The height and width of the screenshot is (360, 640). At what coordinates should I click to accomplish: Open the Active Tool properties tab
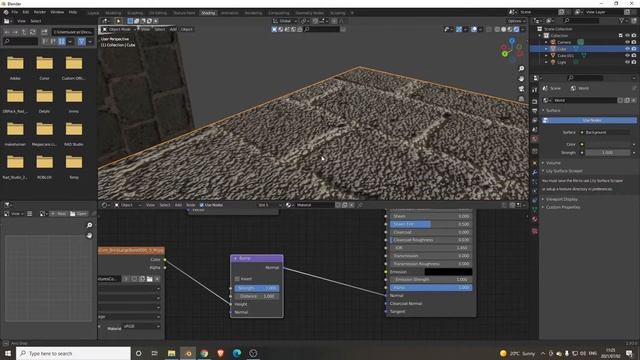[535, 90]
